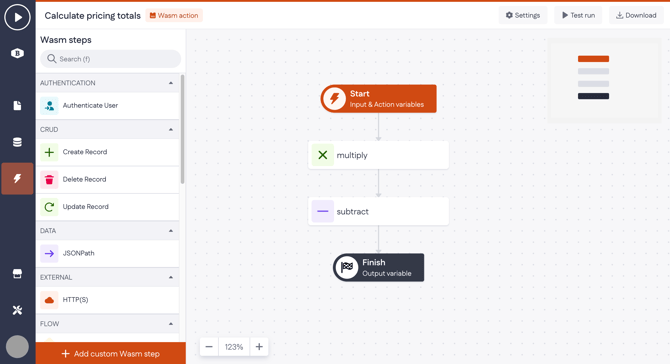The image size is (670, 364).
Task: Click the Download button
Action: click(x=636, y=15)
